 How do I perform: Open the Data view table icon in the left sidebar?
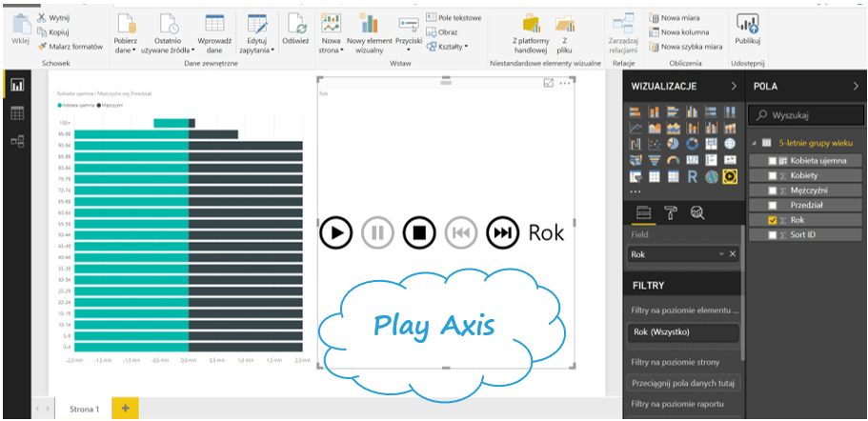(x=17, y=113)
